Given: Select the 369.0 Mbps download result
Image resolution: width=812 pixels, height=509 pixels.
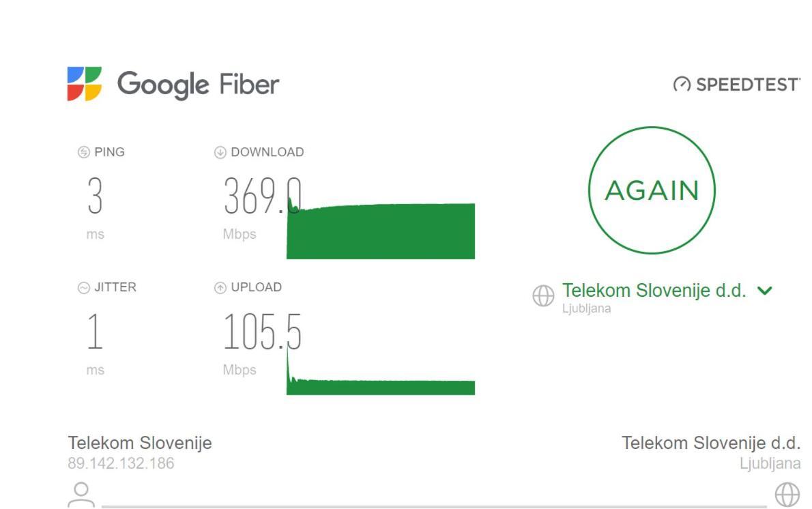Looking at the screenshot, I should 262,196.
